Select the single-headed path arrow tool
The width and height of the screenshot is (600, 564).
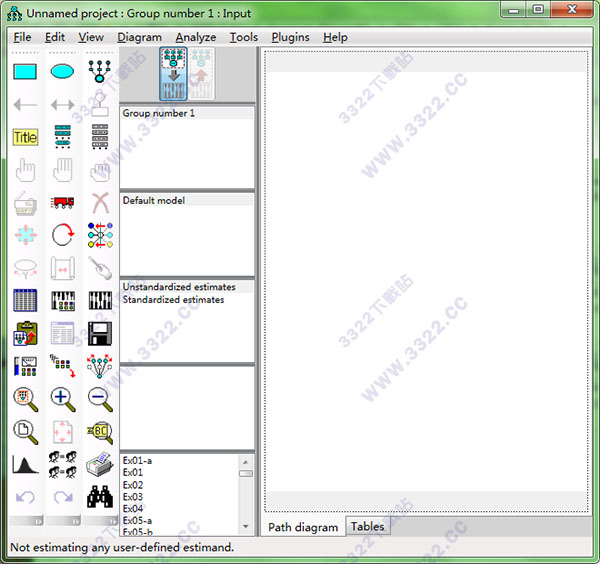point(25,104)
